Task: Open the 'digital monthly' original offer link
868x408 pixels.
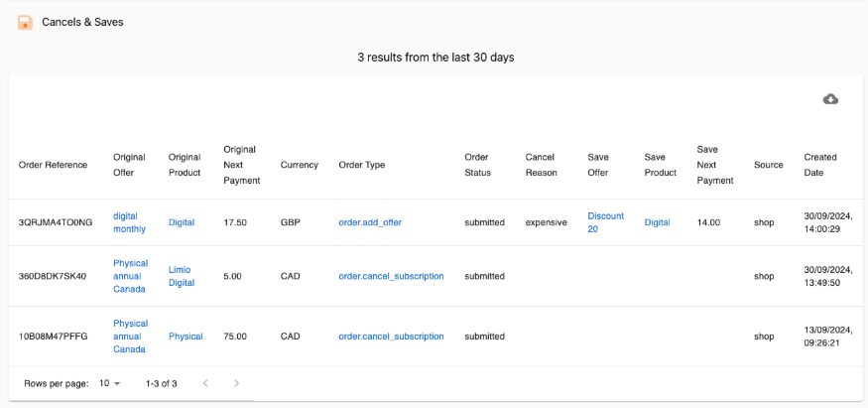Action: (x=129, y=222)
